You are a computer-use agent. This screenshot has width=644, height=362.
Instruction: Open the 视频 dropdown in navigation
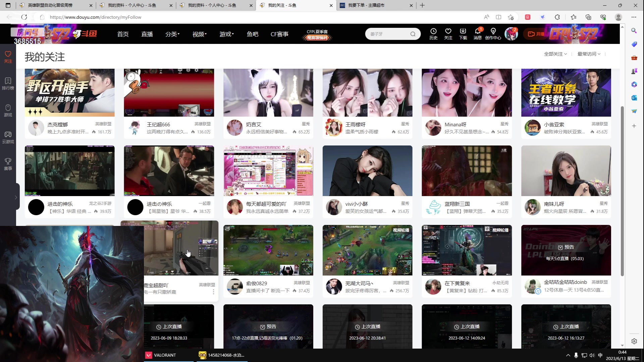[200, 34]
